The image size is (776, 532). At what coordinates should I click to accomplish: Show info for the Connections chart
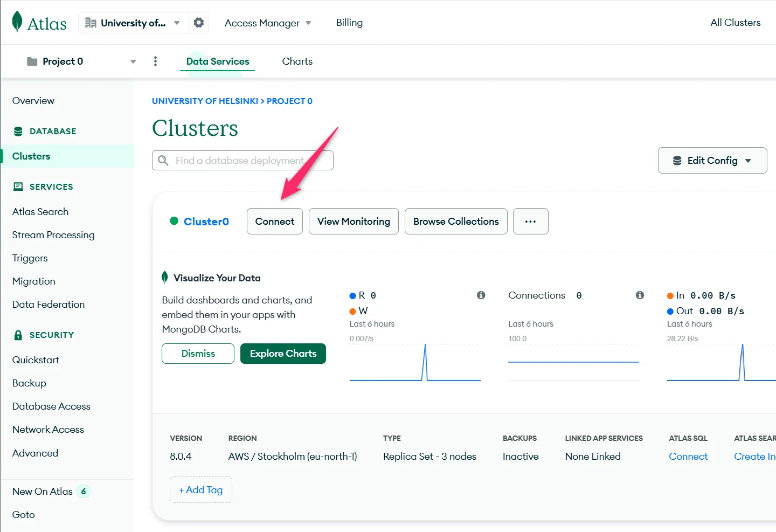[640, 295]
